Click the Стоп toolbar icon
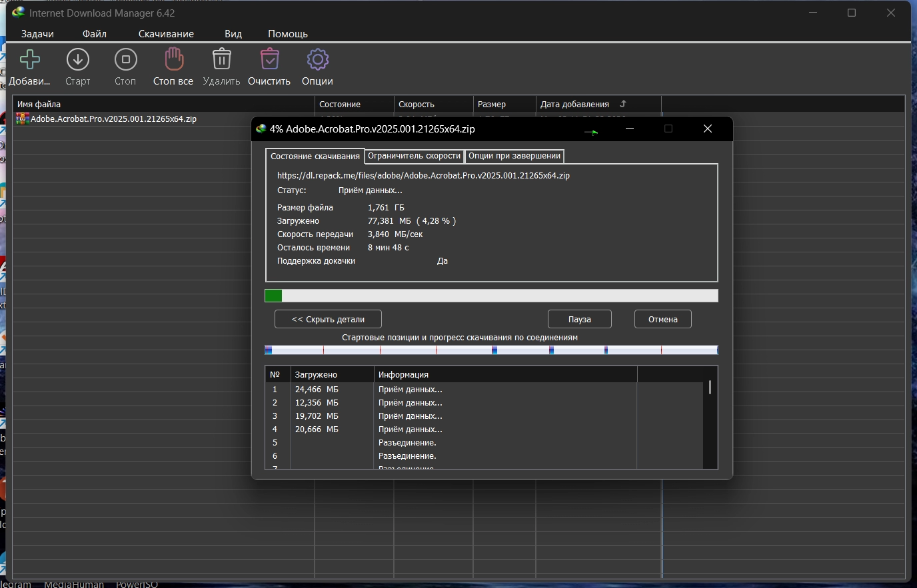Viewport: 917px width, 588px height. coord(125,60)
